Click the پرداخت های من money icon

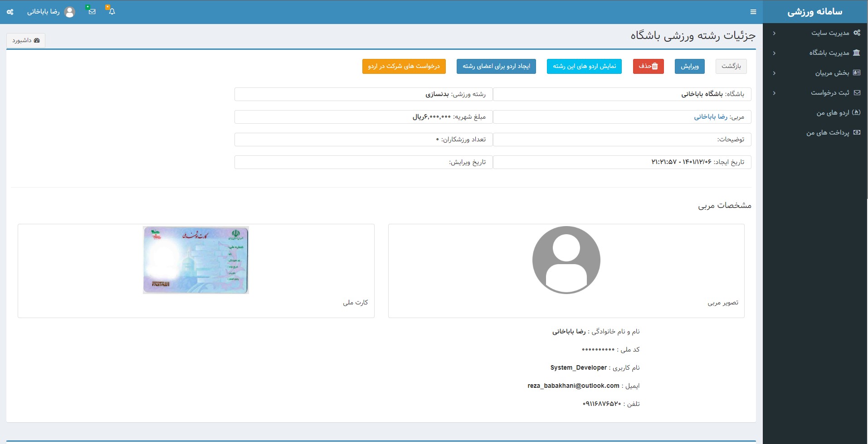857,132
